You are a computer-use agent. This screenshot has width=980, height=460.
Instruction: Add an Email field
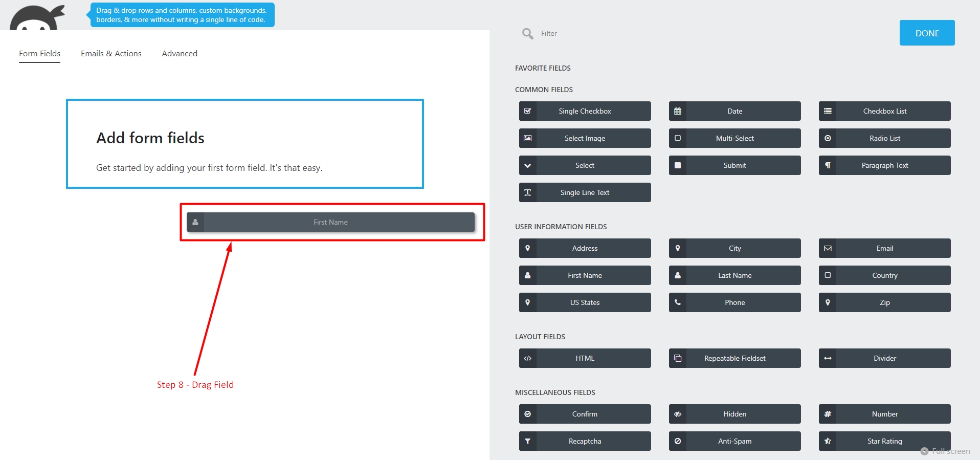(884, 248)
